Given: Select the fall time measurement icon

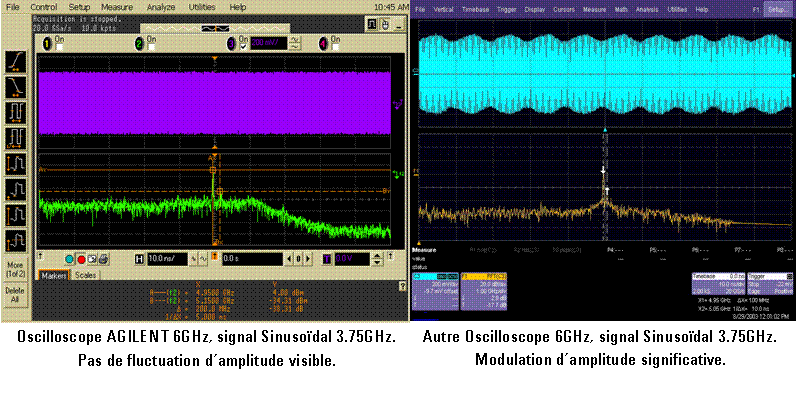Looking at the screenshot, I should pyautogui.click(x=15, y=87).
